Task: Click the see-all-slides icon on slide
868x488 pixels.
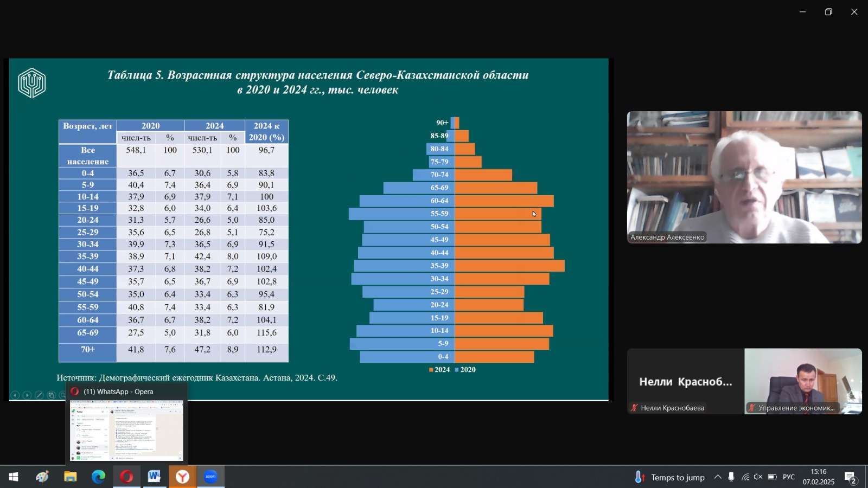Action: click(x=51, y=395)
